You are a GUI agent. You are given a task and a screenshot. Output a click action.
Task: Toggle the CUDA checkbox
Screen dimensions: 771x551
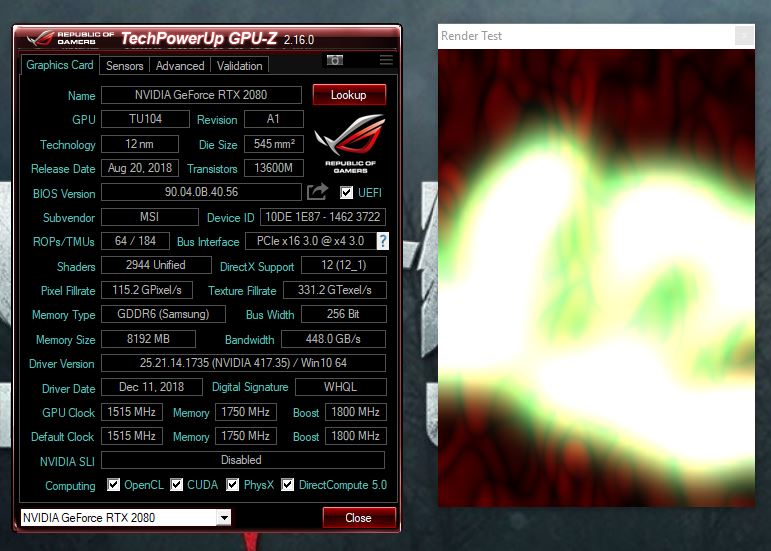pos(177,485)
